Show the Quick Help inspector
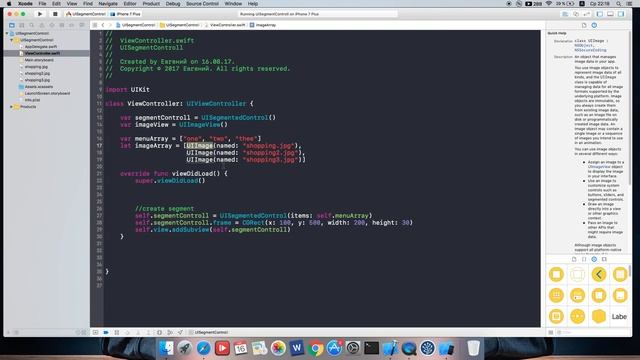The height and width of the screenshot is (360, 640). [x=594, y=25]
